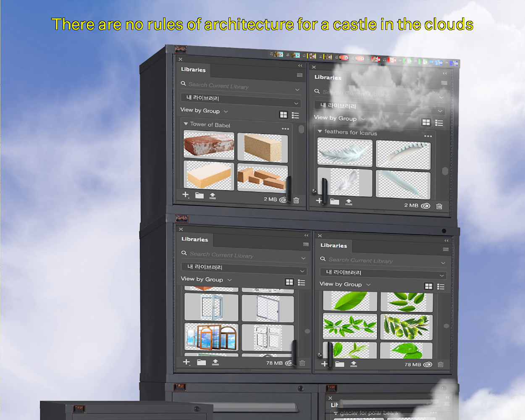Open library dropdown in Tower of Babel panel
The image size is (525, 420).
click(241, 100)
